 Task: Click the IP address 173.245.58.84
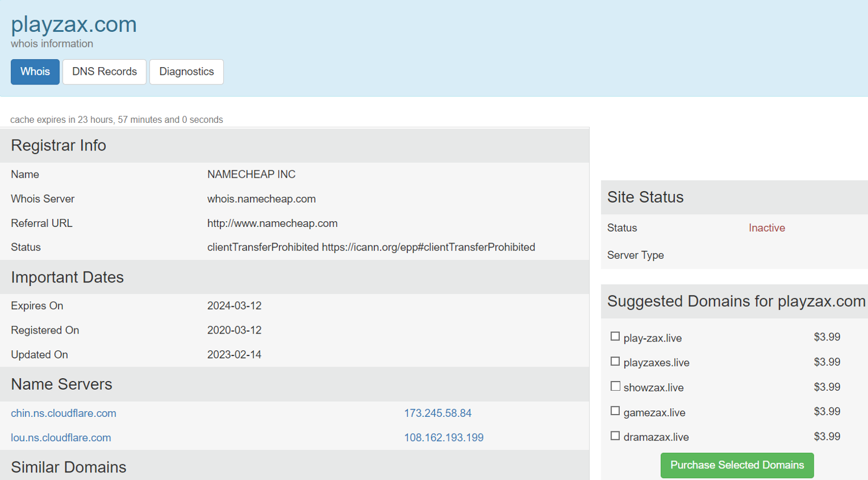click(437, 413)
